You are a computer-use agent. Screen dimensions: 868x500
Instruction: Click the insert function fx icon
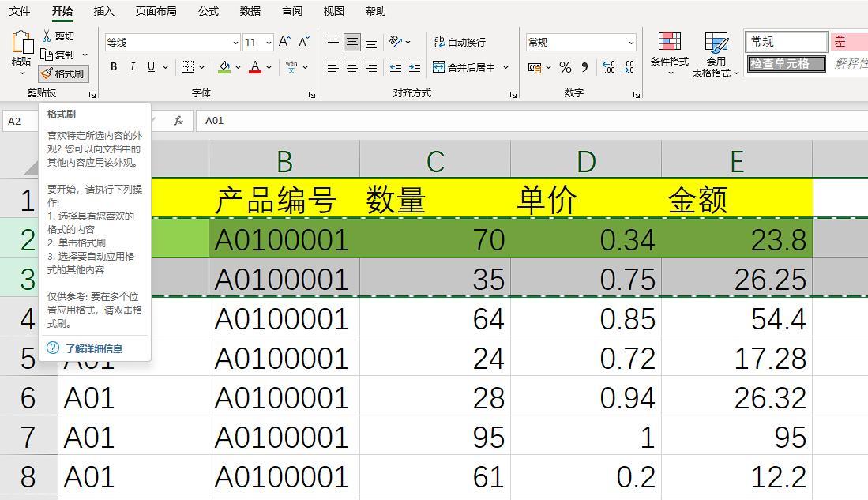[178, 121]
